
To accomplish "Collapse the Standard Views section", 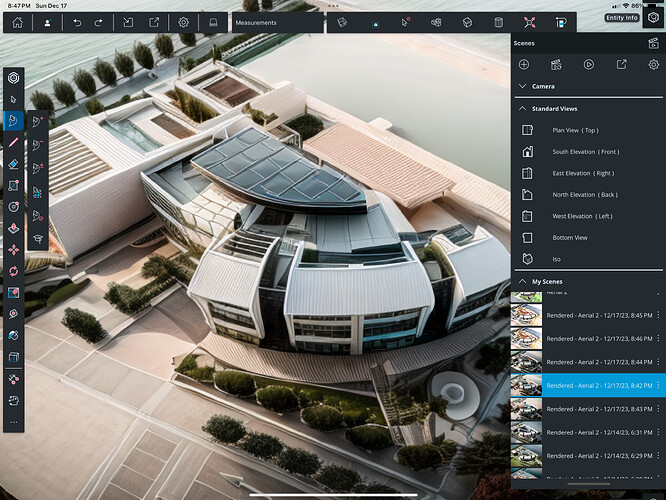I will point(522,108).
